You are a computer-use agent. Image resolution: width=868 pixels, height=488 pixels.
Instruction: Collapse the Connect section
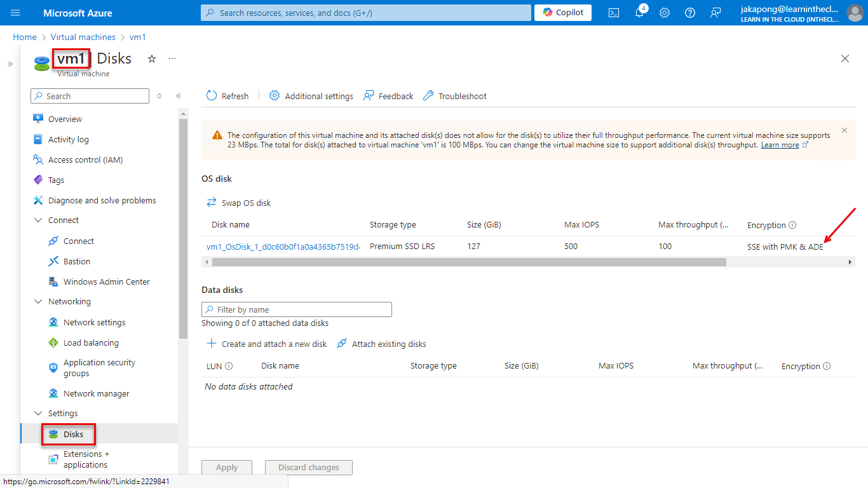click(x=37, y=220)
